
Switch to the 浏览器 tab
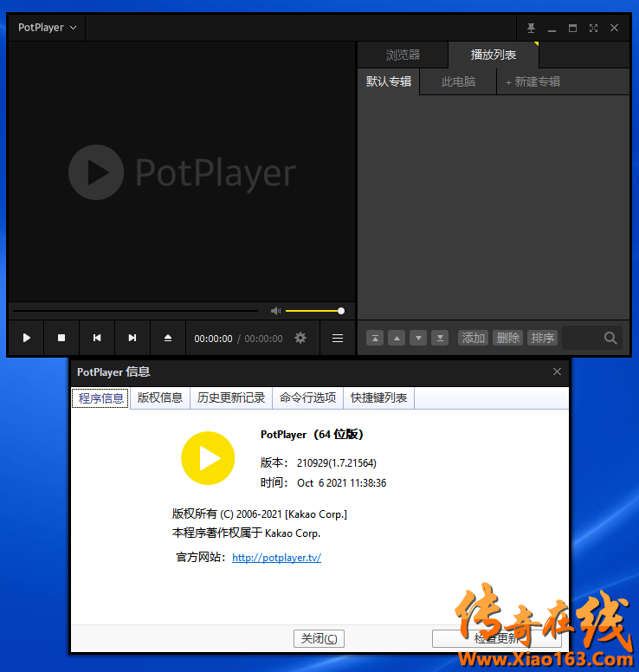point(403,55)
